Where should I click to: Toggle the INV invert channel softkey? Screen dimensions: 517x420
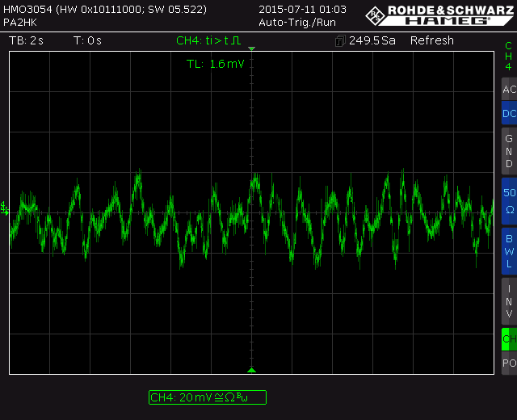509,300
